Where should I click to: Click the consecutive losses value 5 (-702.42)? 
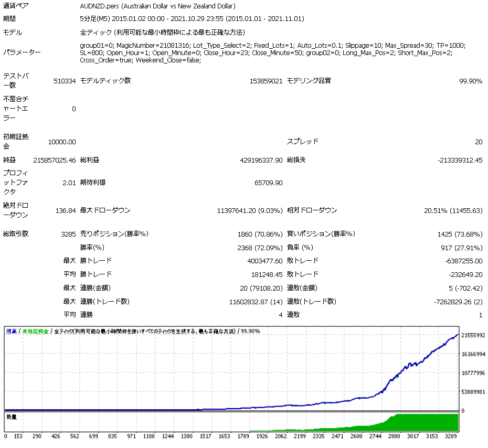[x=465, y=289]
